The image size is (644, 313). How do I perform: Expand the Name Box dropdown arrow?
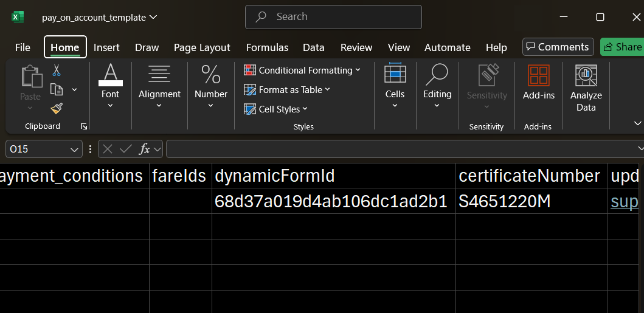74,150
